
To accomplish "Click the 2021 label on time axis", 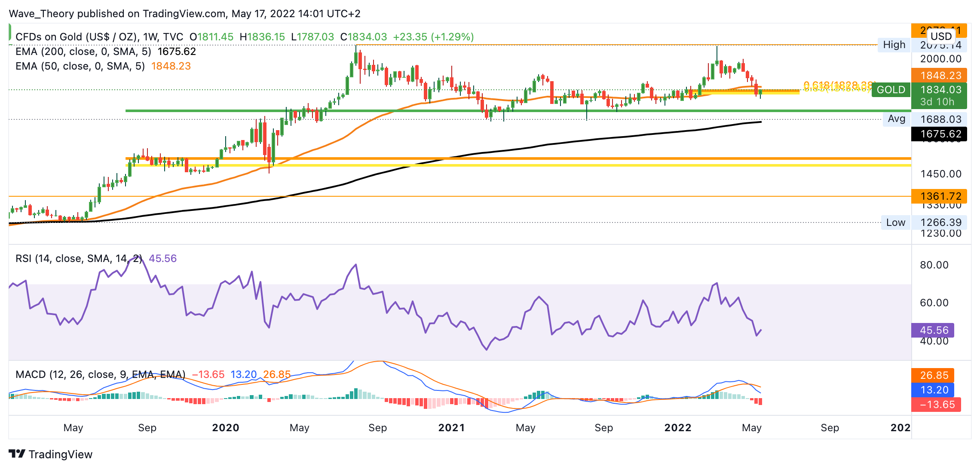I will pos(451,428).
